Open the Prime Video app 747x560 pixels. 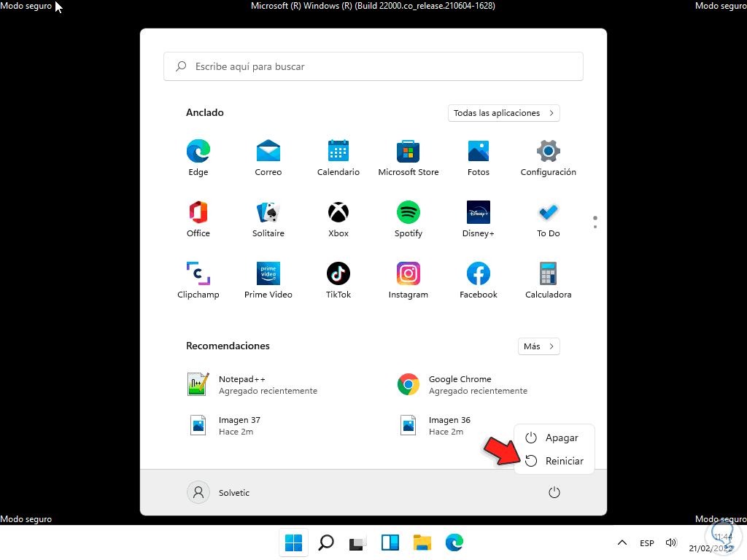[268, 281]
